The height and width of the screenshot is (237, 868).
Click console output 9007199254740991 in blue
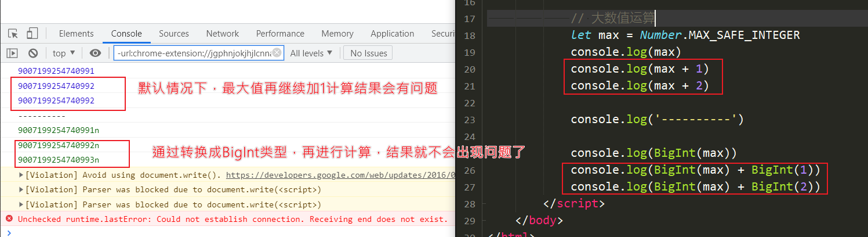pos(56,71)
